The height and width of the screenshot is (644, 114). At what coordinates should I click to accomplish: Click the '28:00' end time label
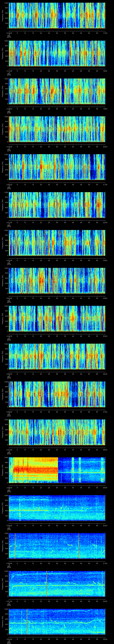point(105,450)
